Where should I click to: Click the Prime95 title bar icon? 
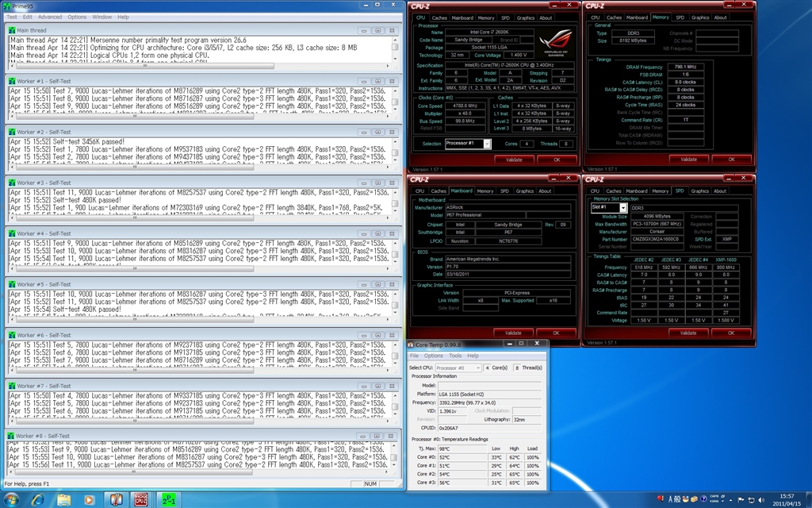pos(6,6)
